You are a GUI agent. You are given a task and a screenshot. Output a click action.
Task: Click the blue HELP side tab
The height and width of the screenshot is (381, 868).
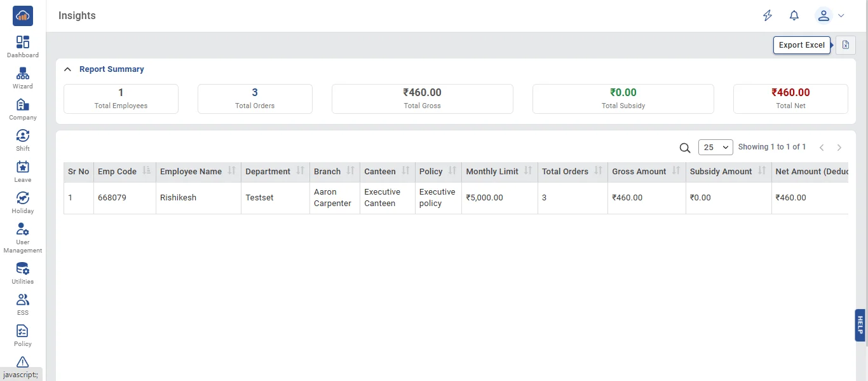click(860, 325)
